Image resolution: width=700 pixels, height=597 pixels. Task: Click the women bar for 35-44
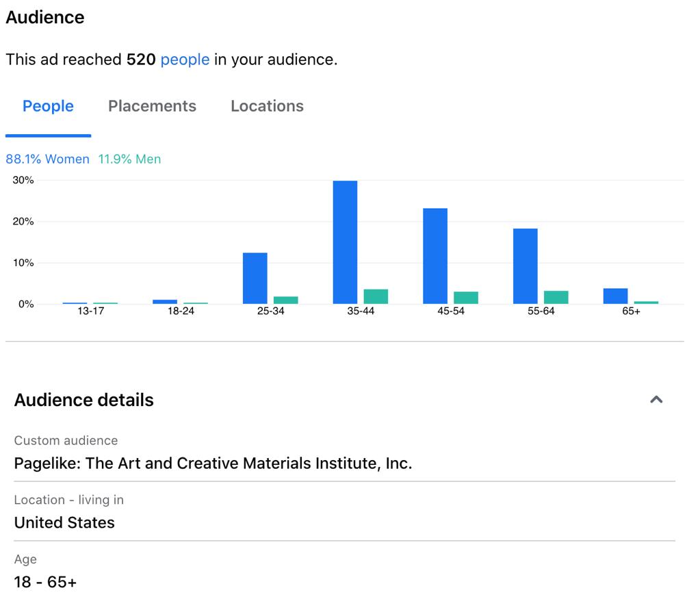pyautogui.click(x=345, y=242)
